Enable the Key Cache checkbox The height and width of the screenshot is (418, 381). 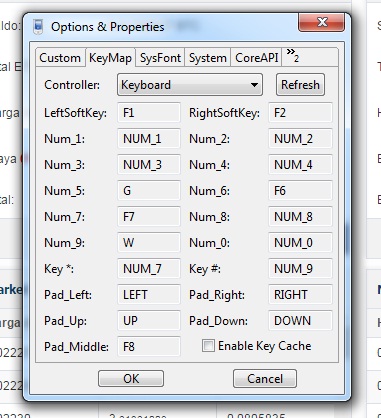pos(208,346)
